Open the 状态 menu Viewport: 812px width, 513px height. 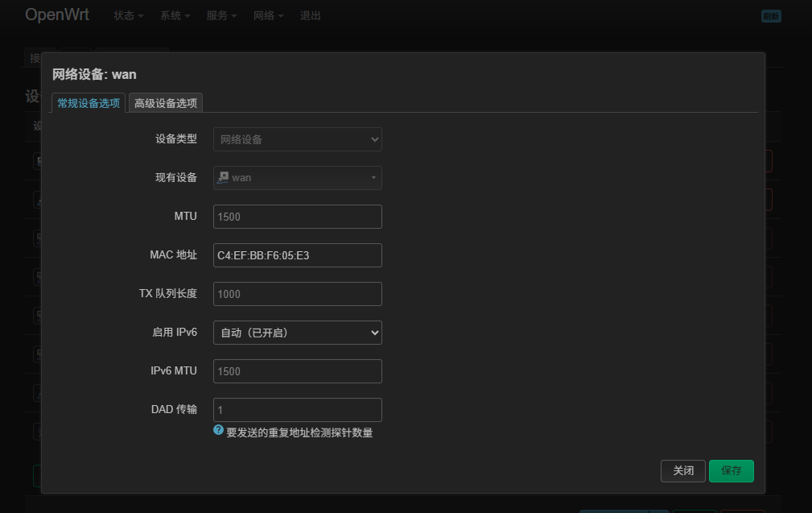[x=129, y=15]
